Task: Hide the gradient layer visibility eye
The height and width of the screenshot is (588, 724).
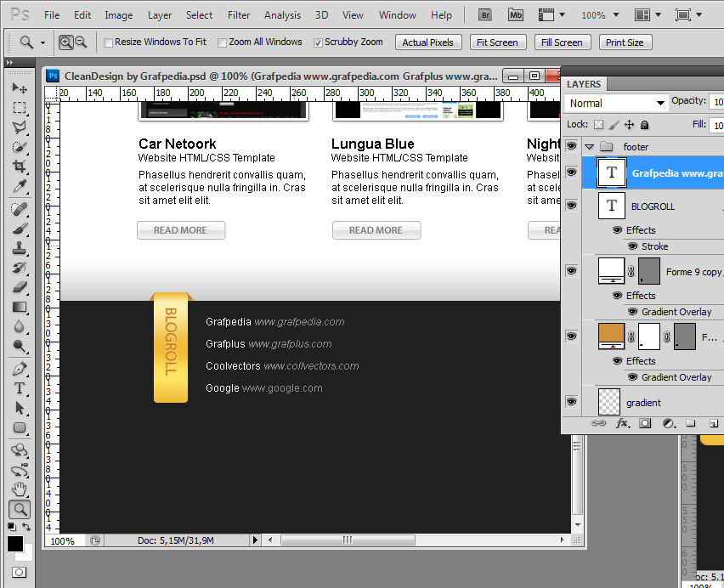Action: (x=572, y=401)
